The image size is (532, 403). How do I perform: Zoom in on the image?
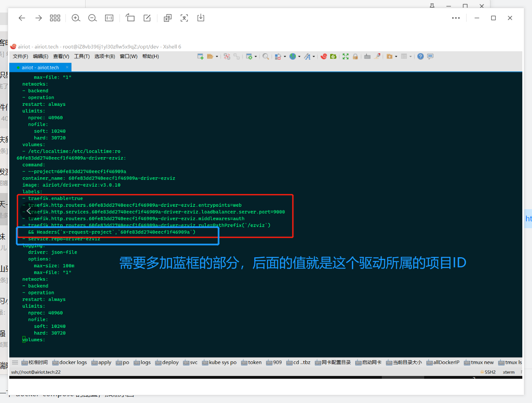(76, 18)
